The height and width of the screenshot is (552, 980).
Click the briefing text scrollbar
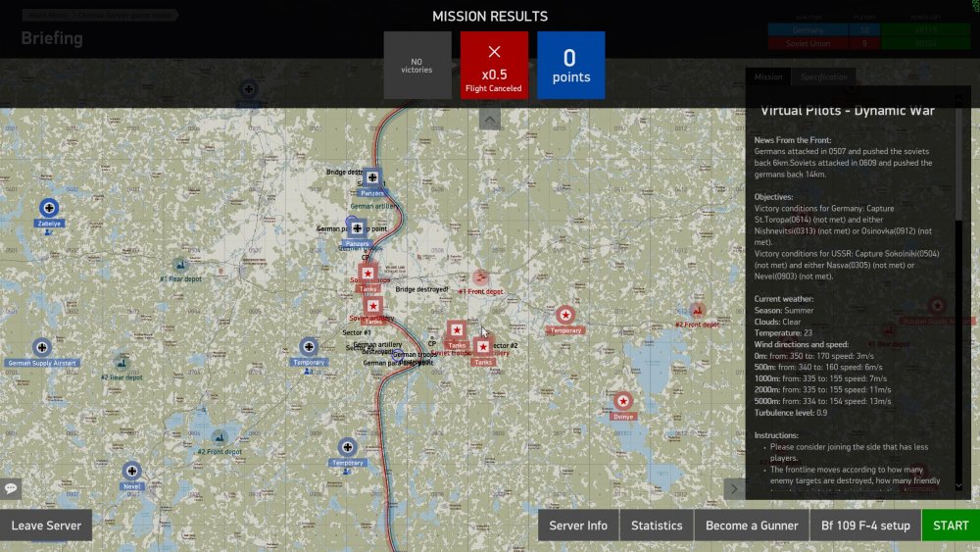(958, 164)
